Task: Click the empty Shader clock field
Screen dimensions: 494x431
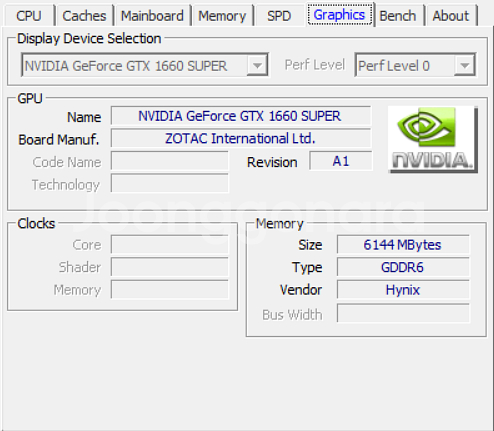Action: 170,267
